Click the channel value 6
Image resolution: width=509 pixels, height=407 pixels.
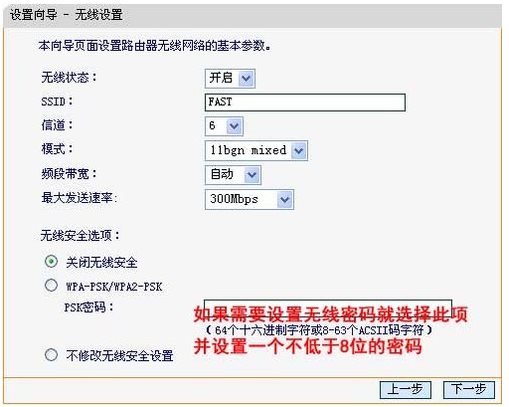click(212, 126)
